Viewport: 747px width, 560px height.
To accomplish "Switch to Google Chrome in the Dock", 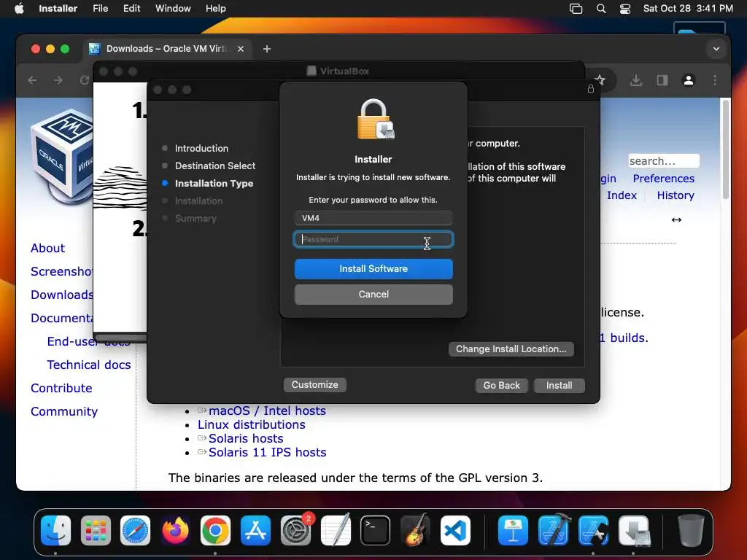I will coord(215,531).
